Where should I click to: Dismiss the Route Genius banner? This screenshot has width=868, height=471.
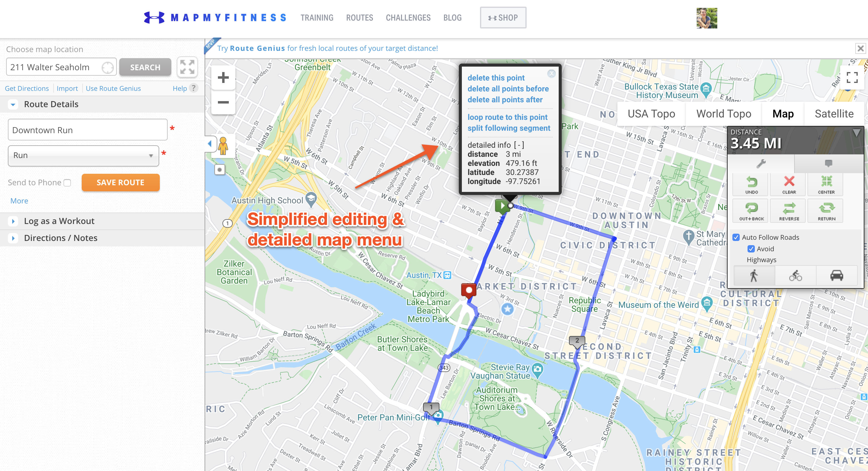click(860, 48)
